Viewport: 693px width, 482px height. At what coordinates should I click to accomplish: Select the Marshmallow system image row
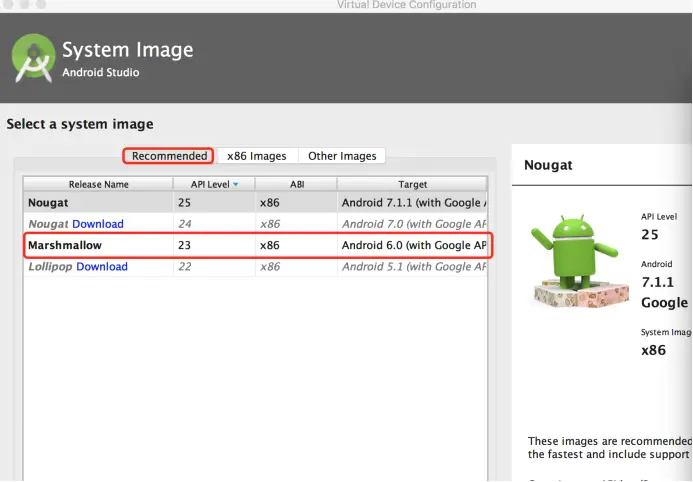point(255,245)
